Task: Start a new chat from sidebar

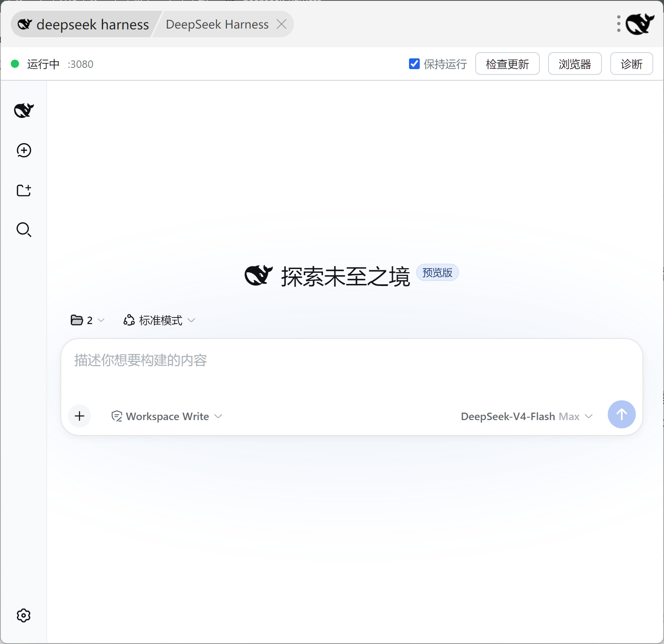Action: [x=24, y=150]
